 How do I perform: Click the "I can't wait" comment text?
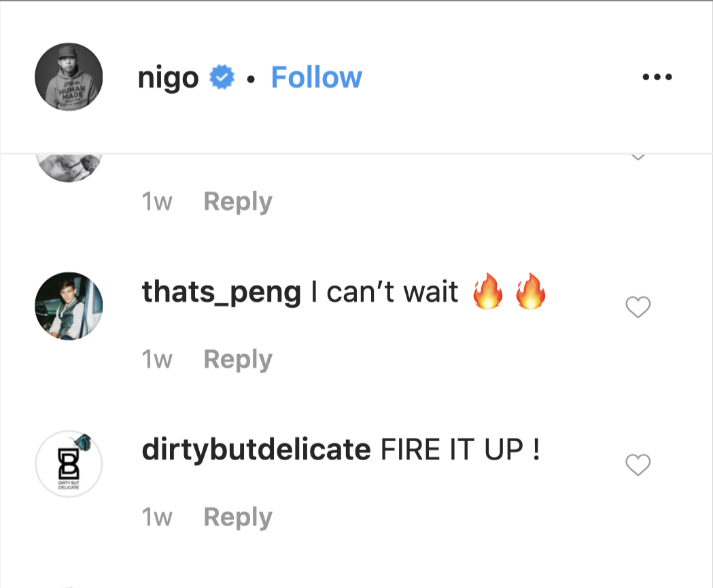point(385,292)
